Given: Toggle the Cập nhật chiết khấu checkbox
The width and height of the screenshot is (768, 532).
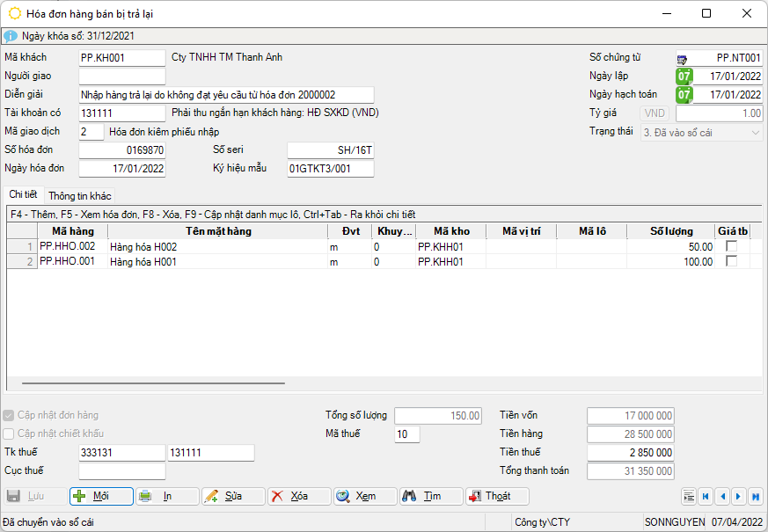Looking at the screenshot, I should point(10,434).
